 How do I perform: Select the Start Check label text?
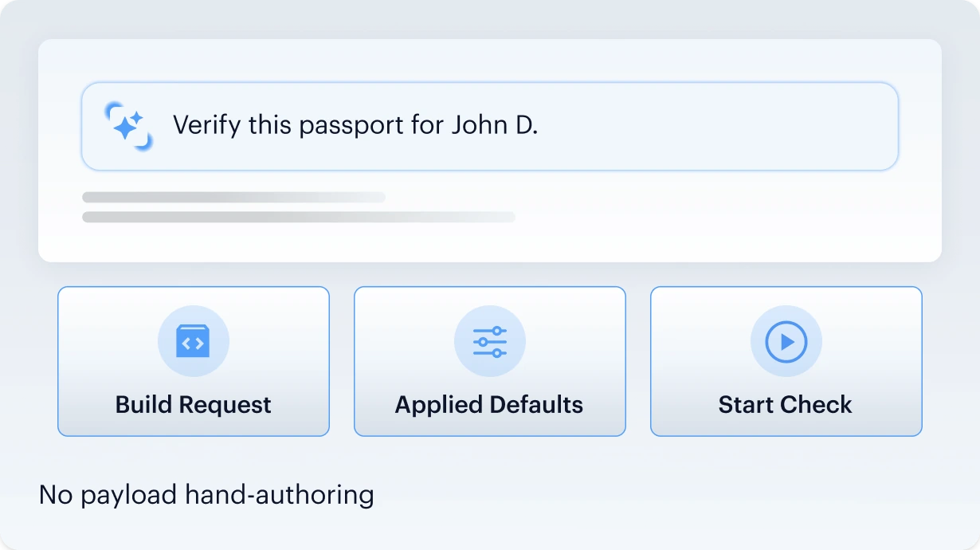pyautogui.click(x=786, y=404)
